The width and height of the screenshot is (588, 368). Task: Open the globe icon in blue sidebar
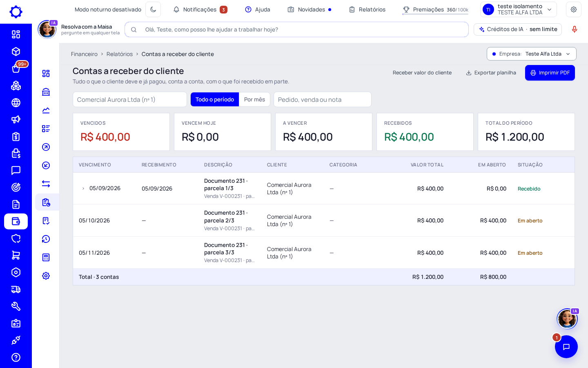pos(16,103)
